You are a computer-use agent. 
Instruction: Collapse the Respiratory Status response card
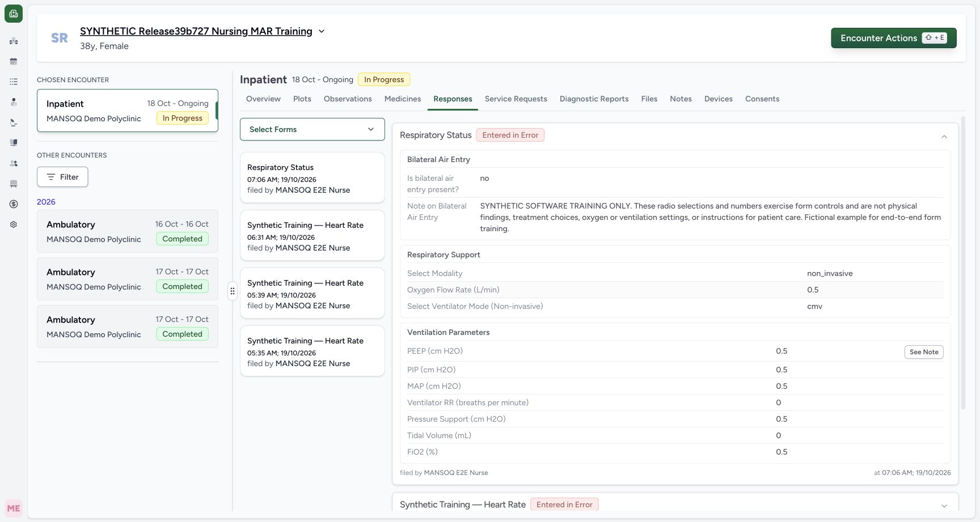[x=944, y=137]
